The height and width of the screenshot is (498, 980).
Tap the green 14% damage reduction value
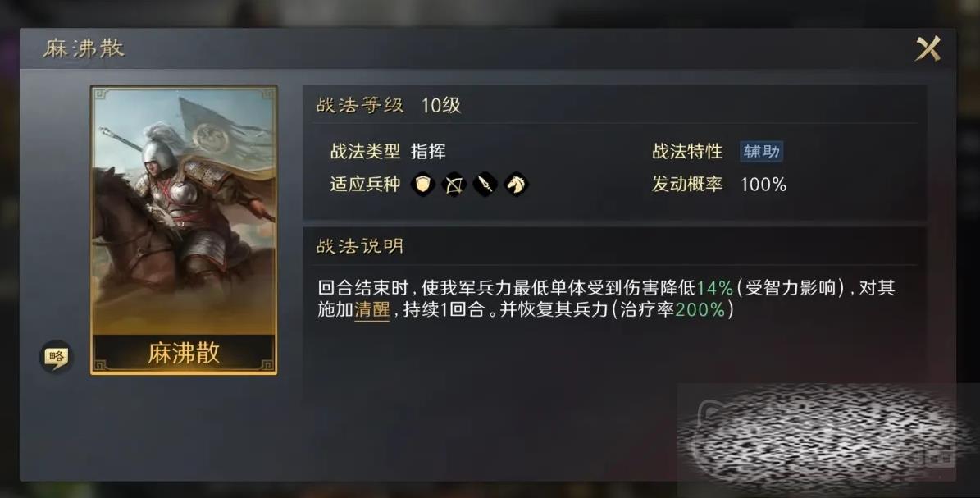tap(714, 288)
